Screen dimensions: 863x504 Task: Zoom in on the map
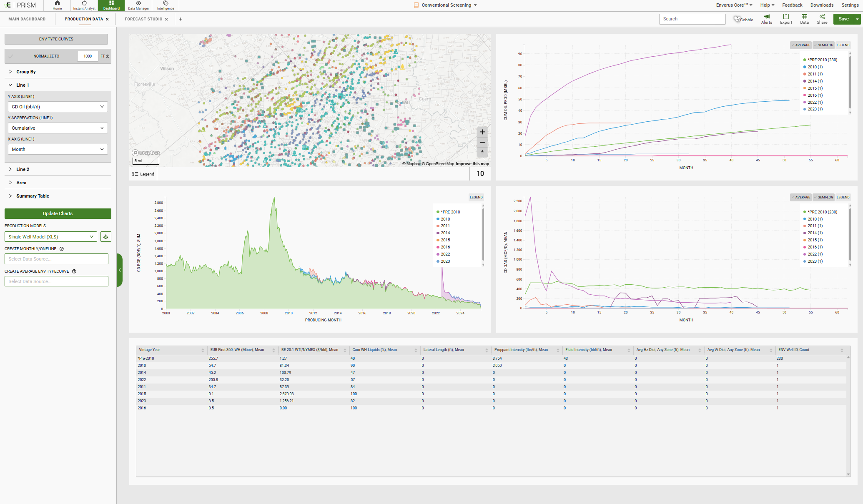(482, 132)
